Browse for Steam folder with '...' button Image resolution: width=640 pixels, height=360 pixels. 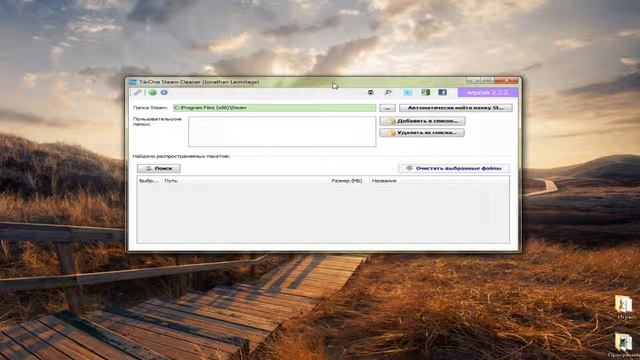387,108
